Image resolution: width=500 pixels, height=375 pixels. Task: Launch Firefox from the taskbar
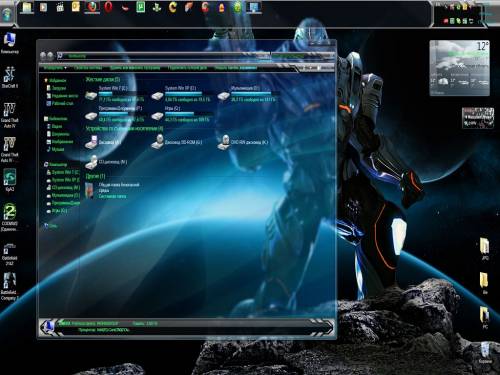click(92, 7)
